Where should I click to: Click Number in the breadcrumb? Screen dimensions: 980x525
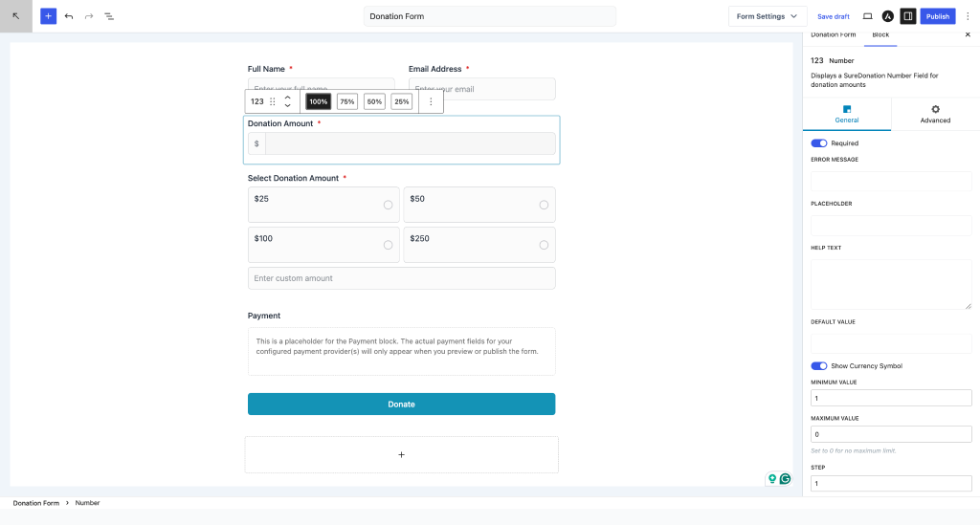[x=87, y=502]
